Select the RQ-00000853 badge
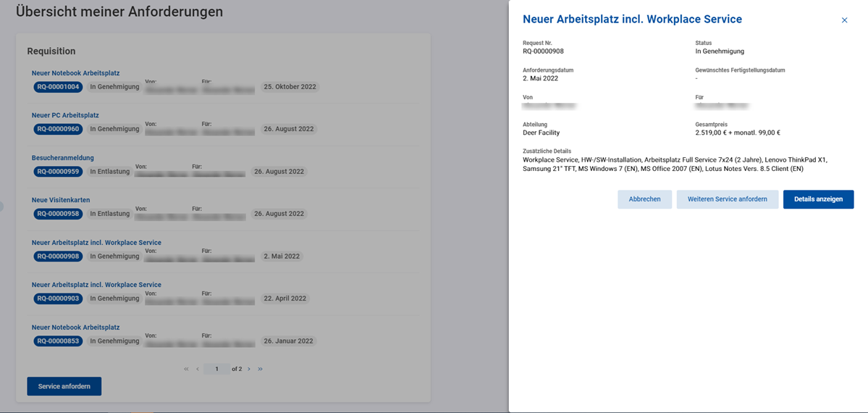The image size is (868, 413). point(58,341)
